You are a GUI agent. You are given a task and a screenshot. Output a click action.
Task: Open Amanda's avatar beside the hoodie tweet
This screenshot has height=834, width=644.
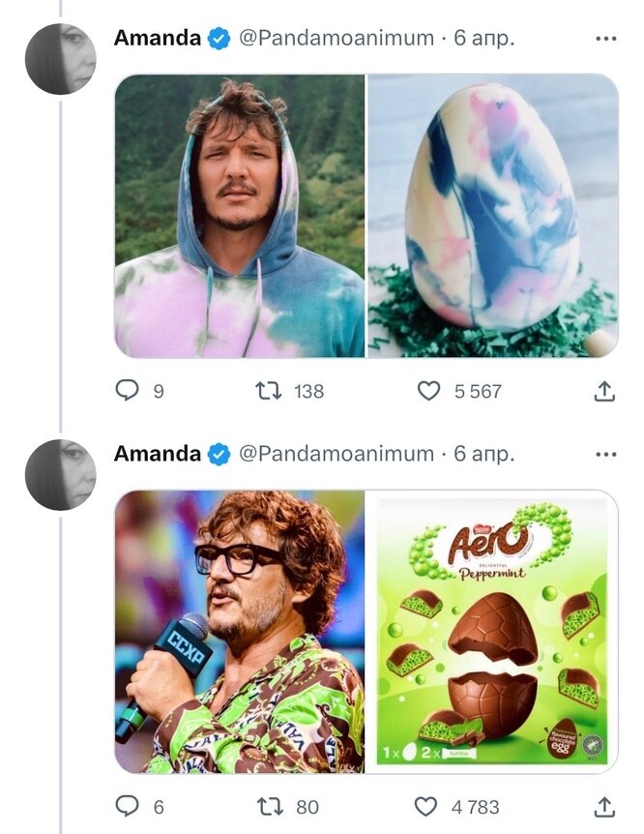(60, 59)
